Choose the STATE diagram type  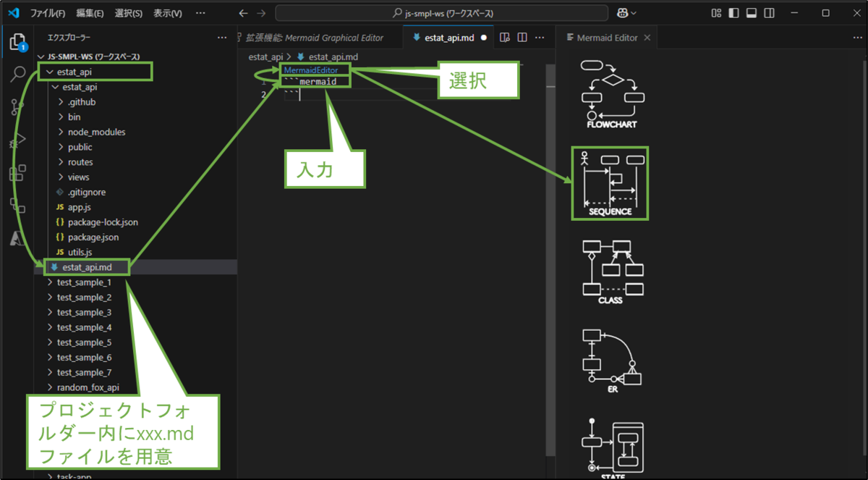pyautogui.click(x=611, y=448)
